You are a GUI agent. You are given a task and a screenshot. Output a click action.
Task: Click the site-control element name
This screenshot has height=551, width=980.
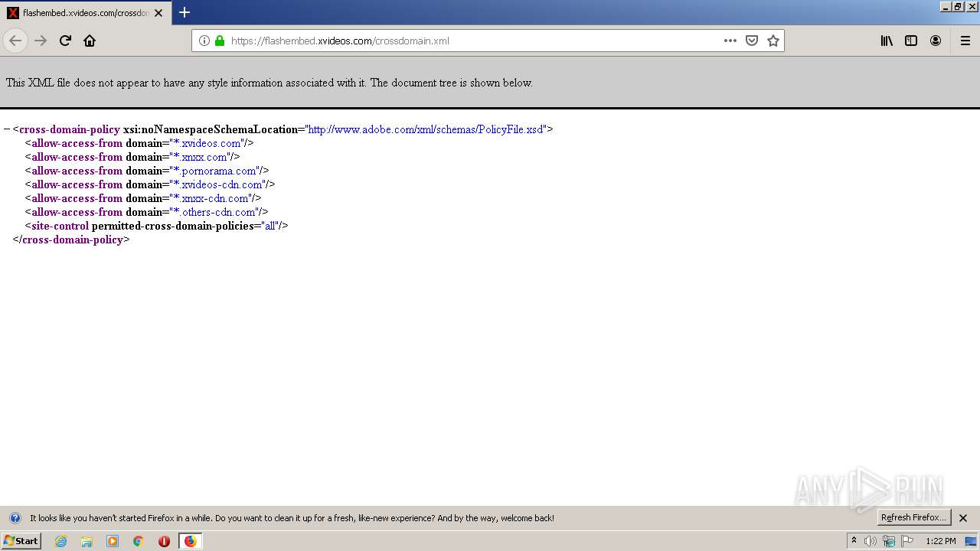pos(60,226)
